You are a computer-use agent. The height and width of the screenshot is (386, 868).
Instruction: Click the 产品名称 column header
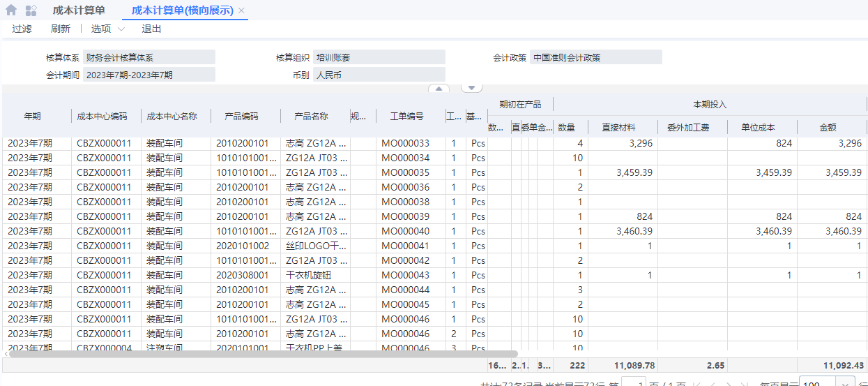pos(311,117)
